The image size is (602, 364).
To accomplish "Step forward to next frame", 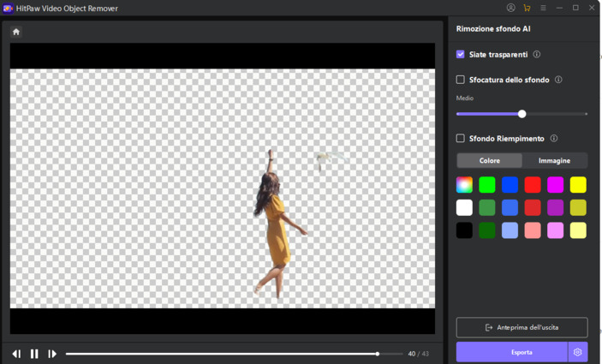I will [52, 354].
